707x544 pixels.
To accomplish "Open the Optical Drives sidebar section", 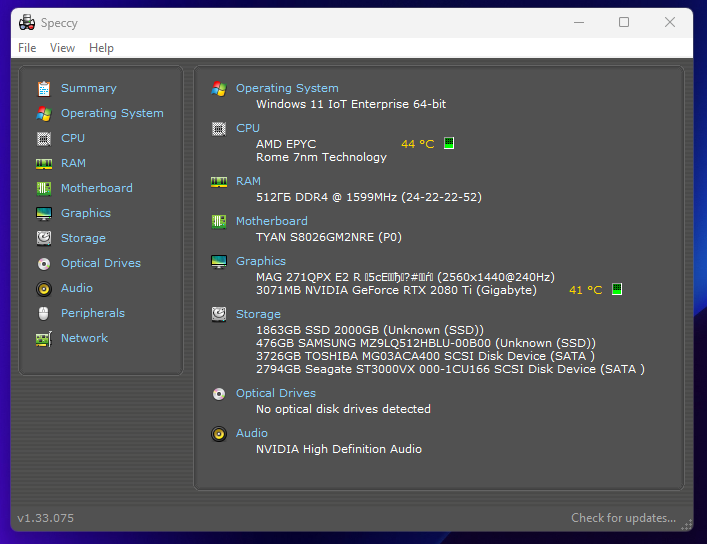I will click(x=101, y=263).
